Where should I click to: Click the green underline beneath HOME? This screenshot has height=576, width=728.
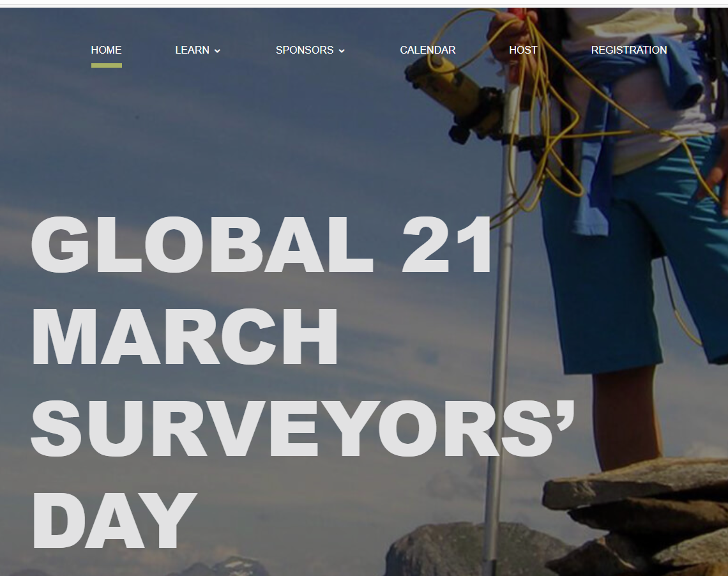(106, 65)
